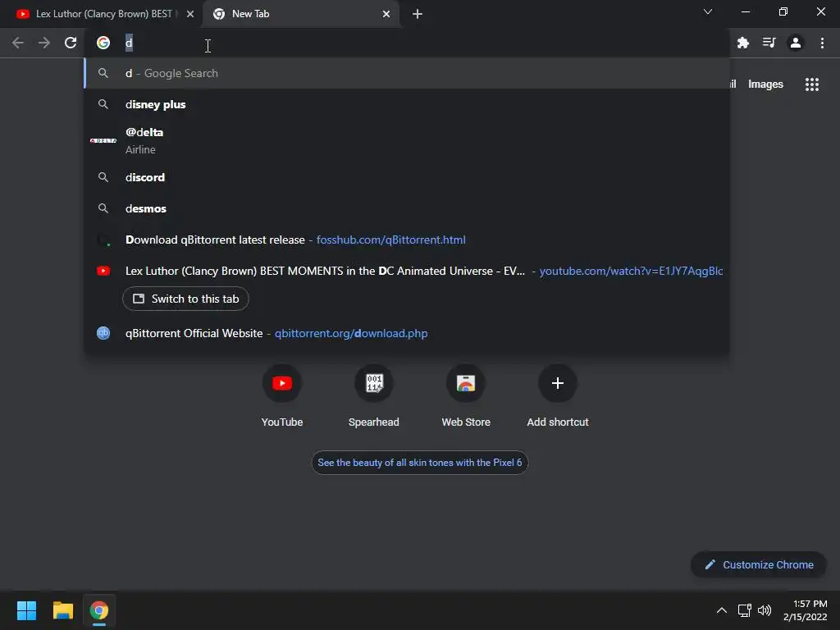The width and height of the screenshot is (840, 630).
Task: Choose the 'desmos' suggestion
Action: click(x=407, y=208)
